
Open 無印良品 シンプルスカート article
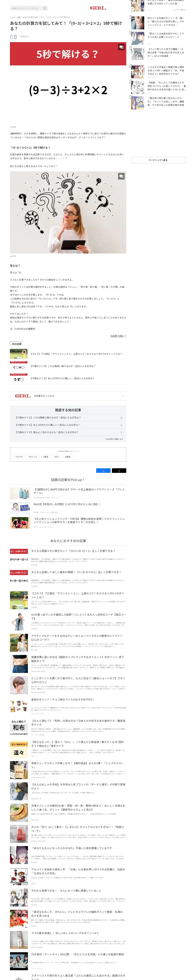click(x=78, y=765)
